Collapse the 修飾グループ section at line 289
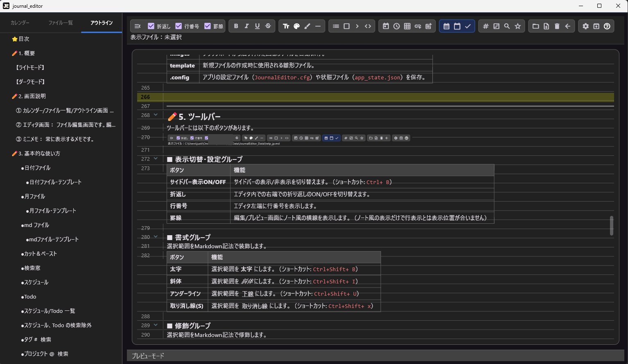This screenshot has width=628, height=364. tap(156, 325)
